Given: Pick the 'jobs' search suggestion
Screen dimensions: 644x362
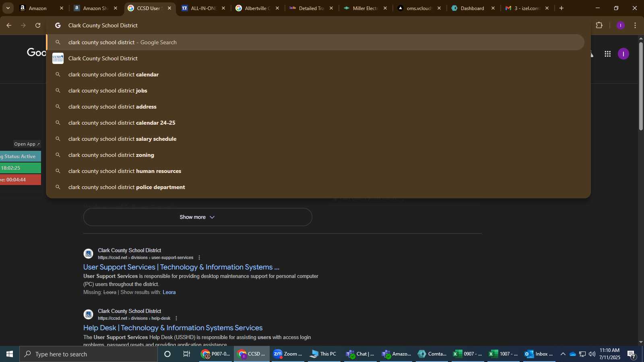Looking at the screenshot, I should coord(316,90).
